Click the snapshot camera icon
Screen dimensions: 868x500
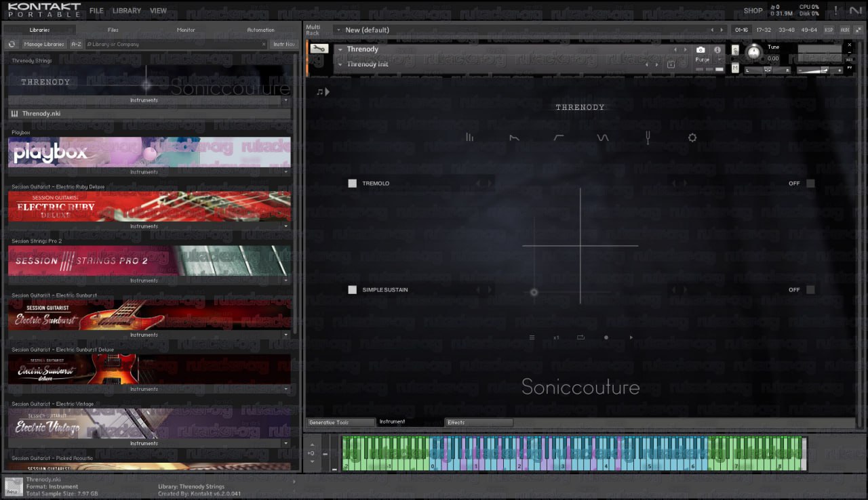pos(701,49)
